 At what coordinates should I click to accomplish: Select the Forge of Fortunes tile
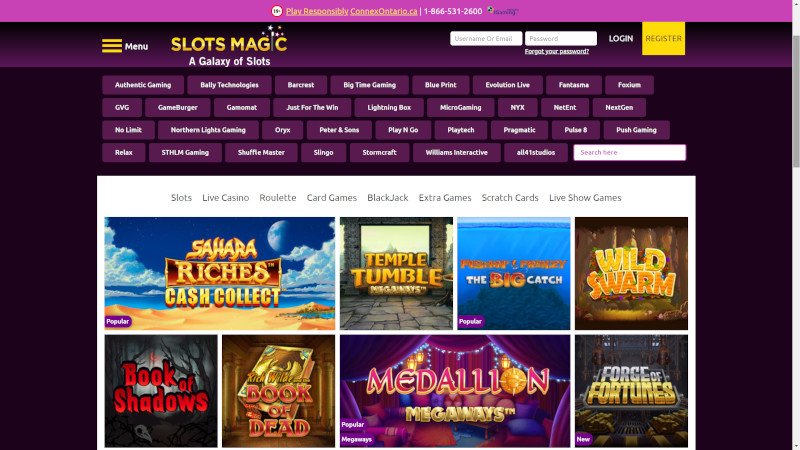click(631, 391)
